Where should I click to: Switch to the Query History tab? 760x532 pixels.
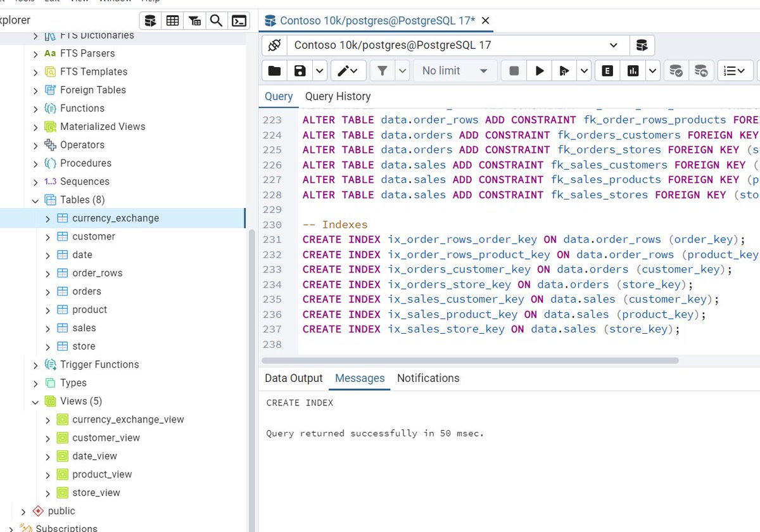[339, 96]
